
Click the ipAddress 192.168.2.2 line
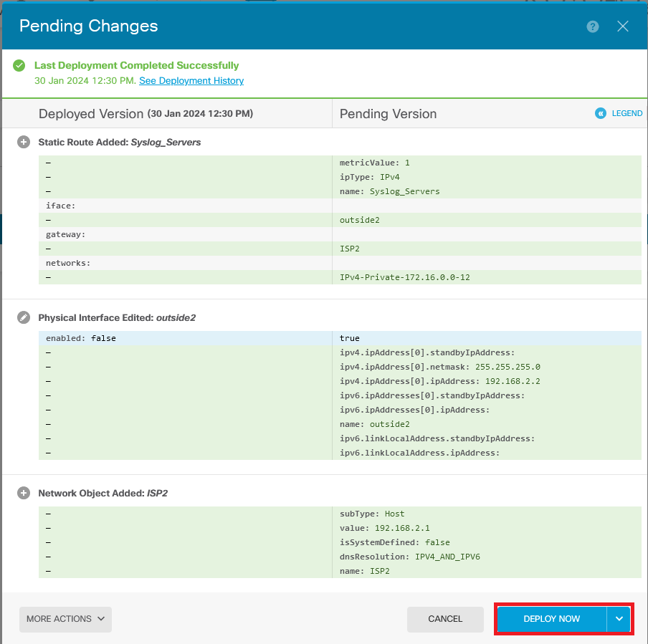click(439, 381)
